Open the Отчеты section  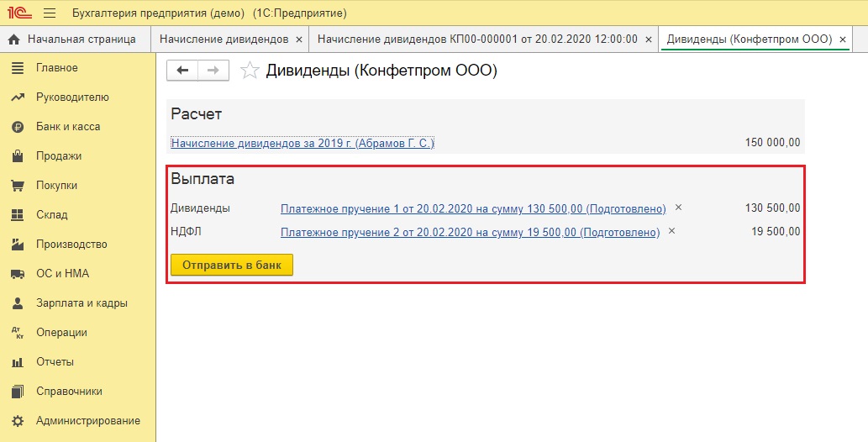point(55,362)
